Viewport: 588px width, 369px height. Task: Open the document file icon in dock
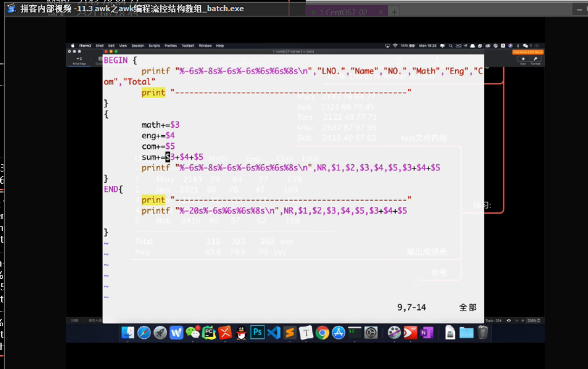point(450,333)
